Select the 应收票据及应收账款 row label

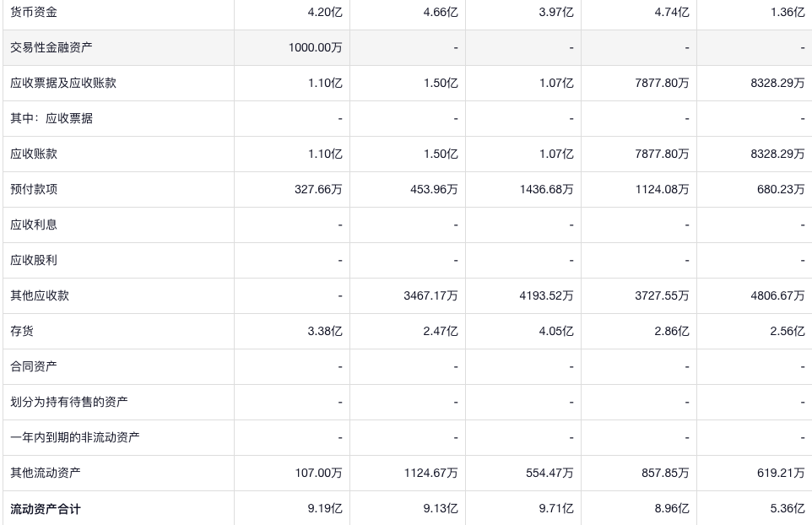(63, 83)
